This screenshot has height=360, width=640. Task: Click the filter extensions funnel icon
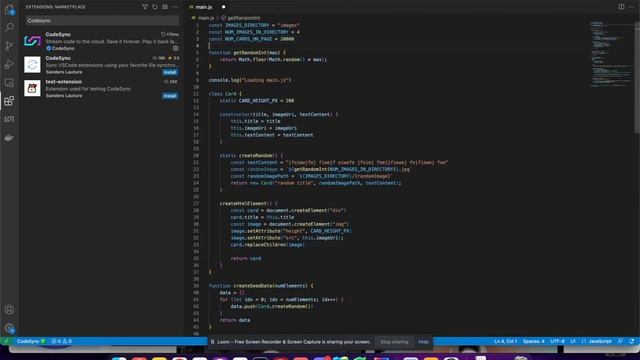click(145, 7)
